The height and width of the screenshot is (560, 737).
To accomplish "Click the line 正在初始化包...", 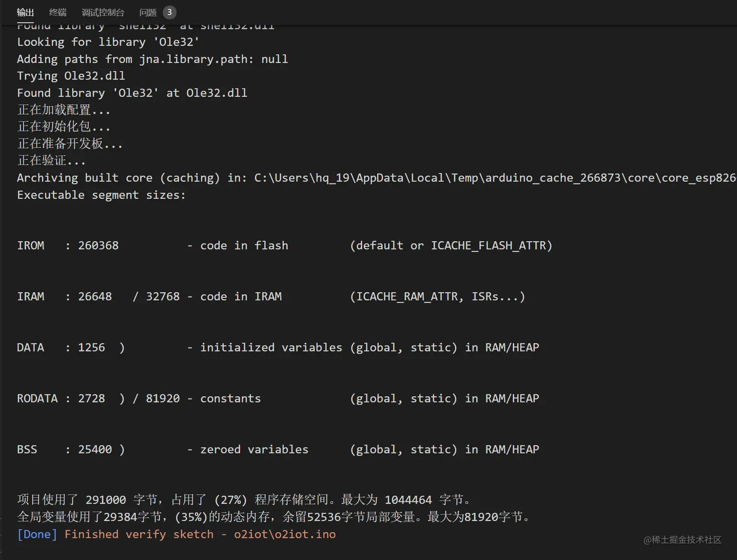I will tap(64, 127).
